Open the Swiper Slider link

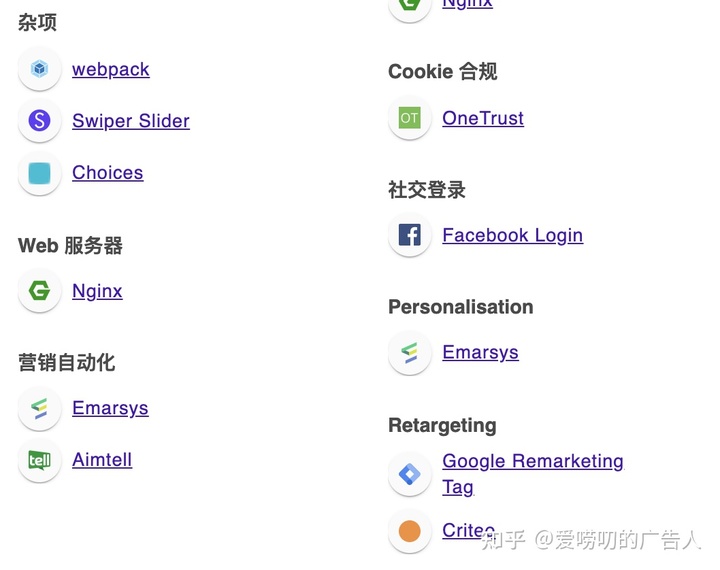(131, 121)
